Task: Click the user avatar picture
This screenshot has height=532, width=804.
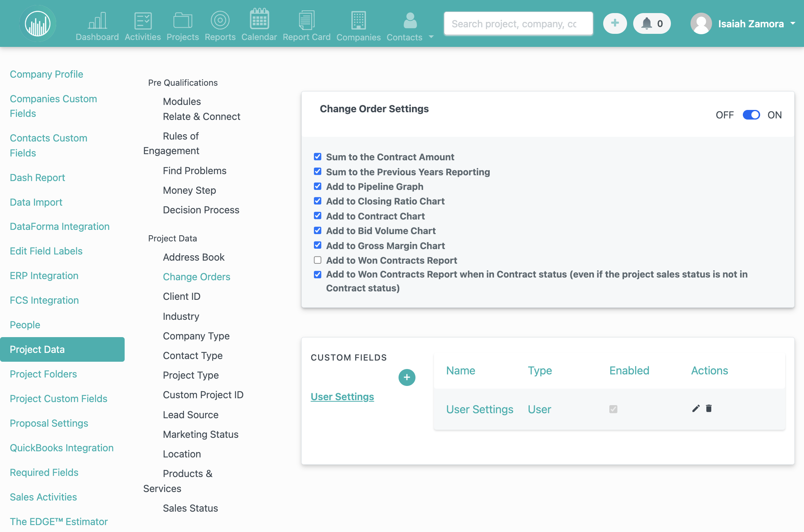Action: click(x=701, y=23)
